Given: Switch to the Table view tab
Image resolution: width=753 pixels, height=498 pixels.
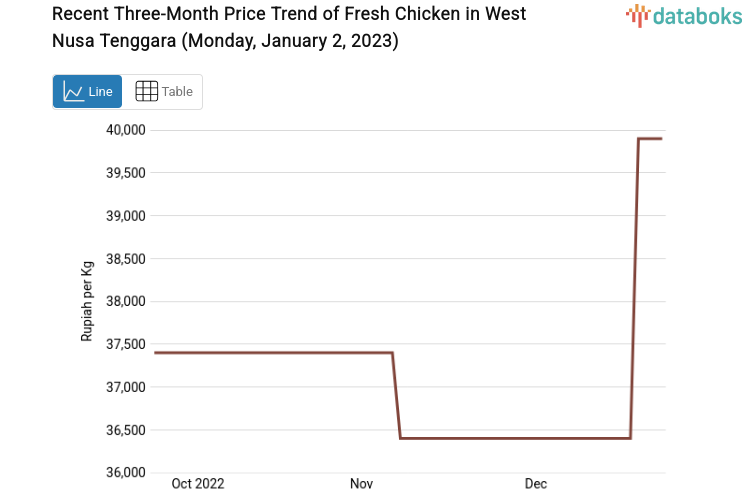Looking at the screenshot, I should tap(164, 91).
